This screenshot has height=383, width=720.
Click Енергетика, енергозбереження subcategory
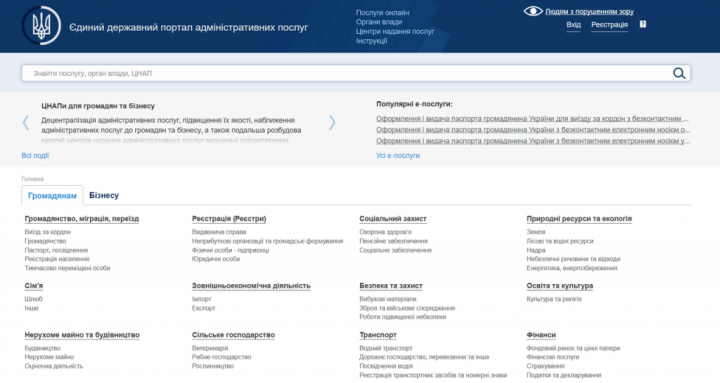(572, 268)
